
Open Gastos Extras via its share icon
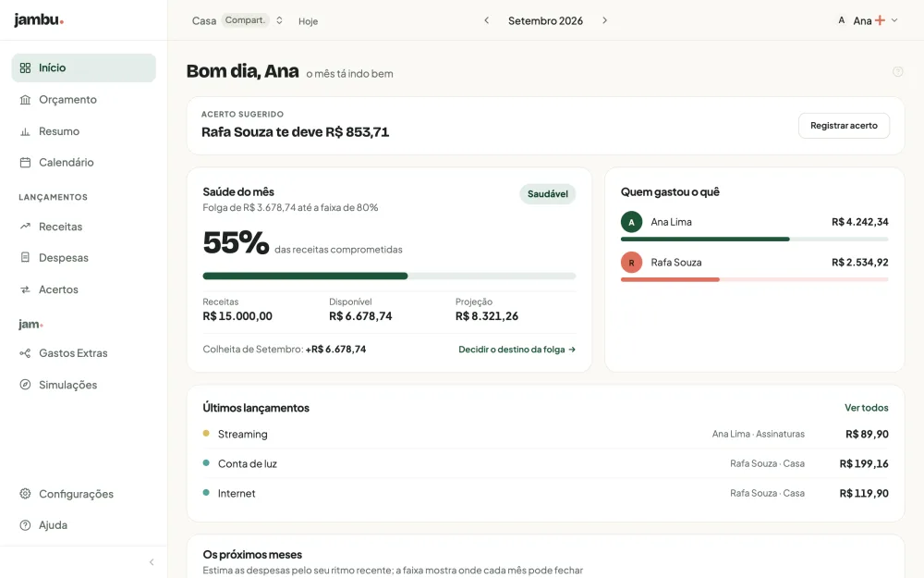(x=25, y=353)
